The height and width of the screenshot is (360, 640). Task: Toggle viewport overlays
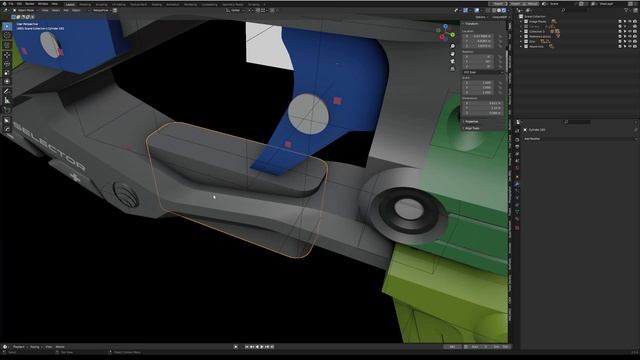point(476,10)
